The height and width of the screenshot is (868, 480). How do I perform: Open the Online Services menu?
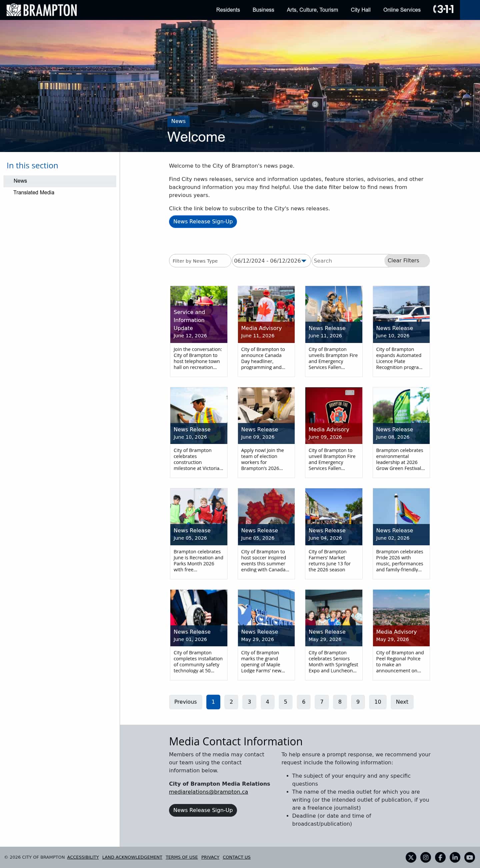point(402,10)
